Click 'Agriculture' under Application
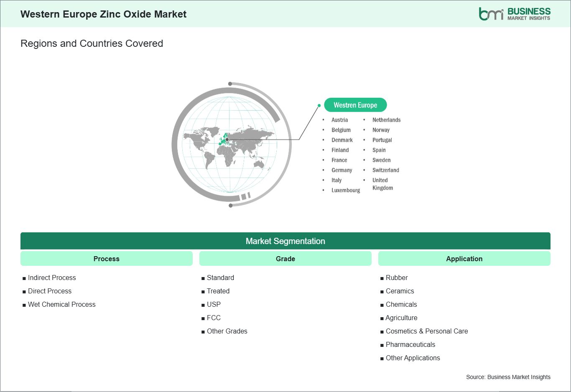 401,318
